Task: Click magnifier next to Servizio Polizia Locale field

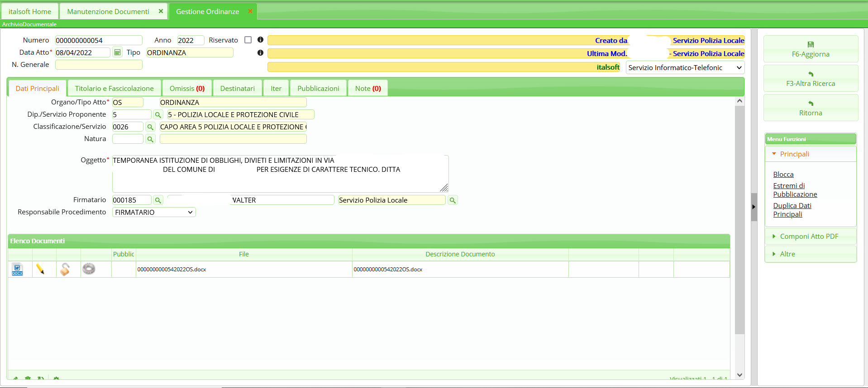Action: pyautogui.click(x=452, y=200)
